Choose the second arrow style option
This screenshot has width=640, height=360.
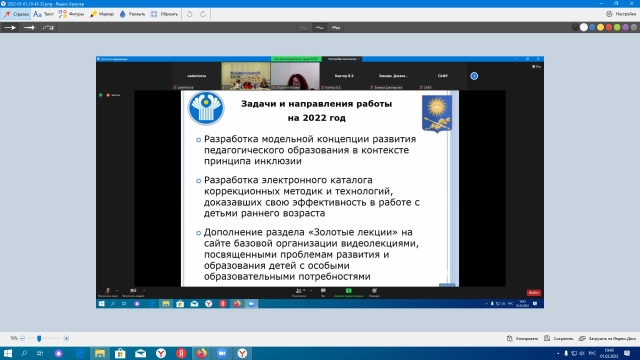pyautogui.click(x=29, y=27)
